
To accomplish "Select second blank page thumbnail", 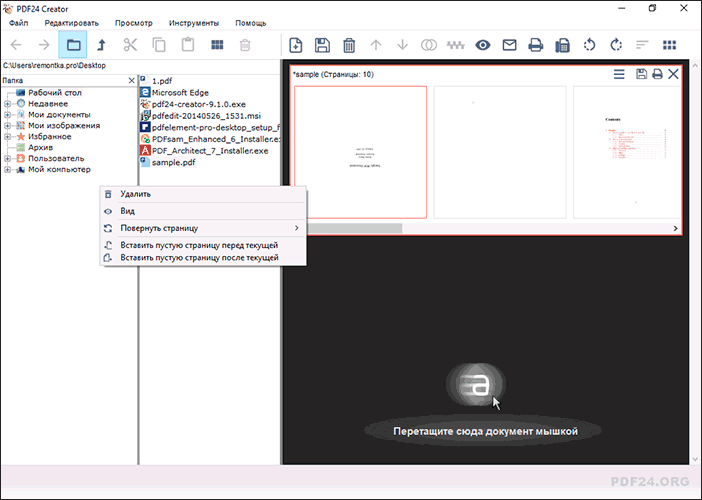I will tap(500, 152).
